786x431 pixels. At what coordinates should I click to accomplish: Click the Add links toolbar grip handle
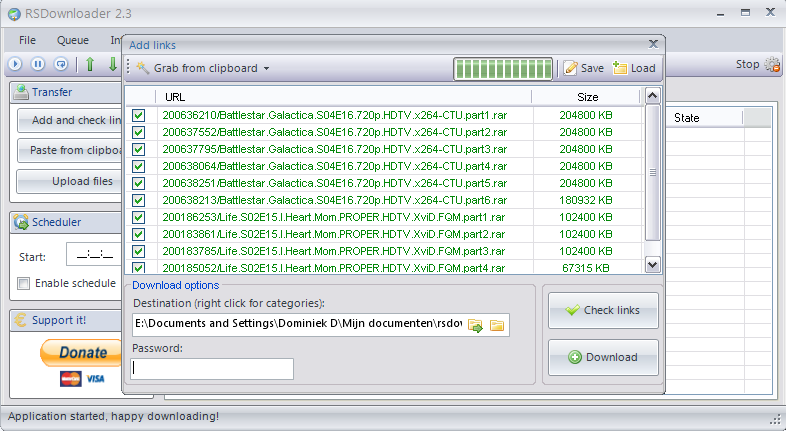tap(128, 68)
